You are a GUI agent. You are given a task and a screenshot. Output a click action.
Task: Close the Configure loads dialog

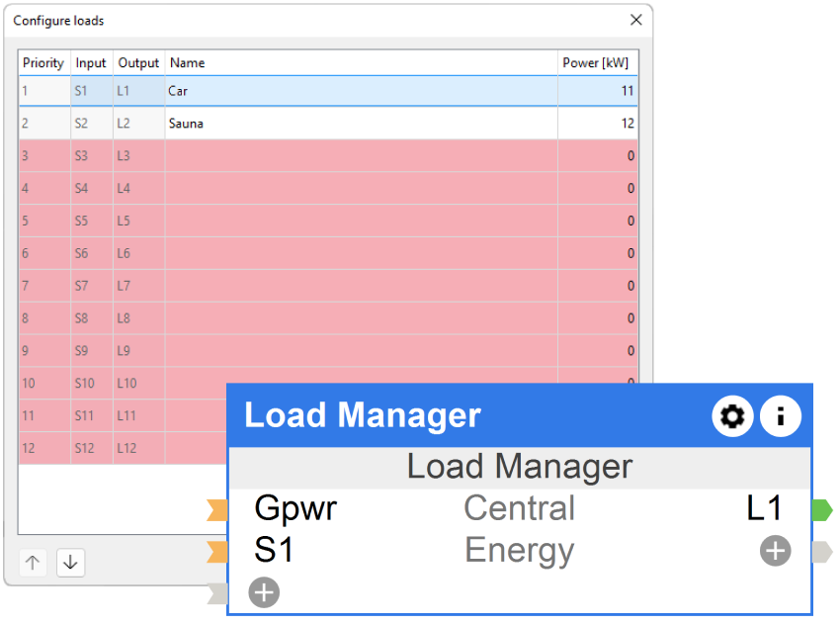[636, 20]
